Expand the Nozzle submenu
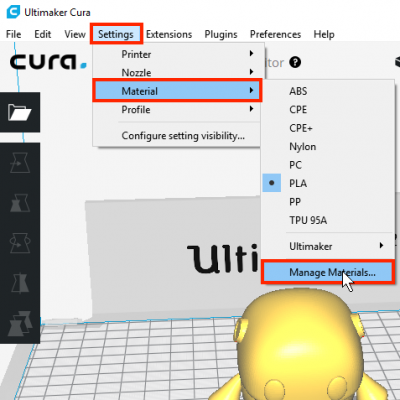The height and width of the screenshot is (400, 400). [x=178, y=72]
